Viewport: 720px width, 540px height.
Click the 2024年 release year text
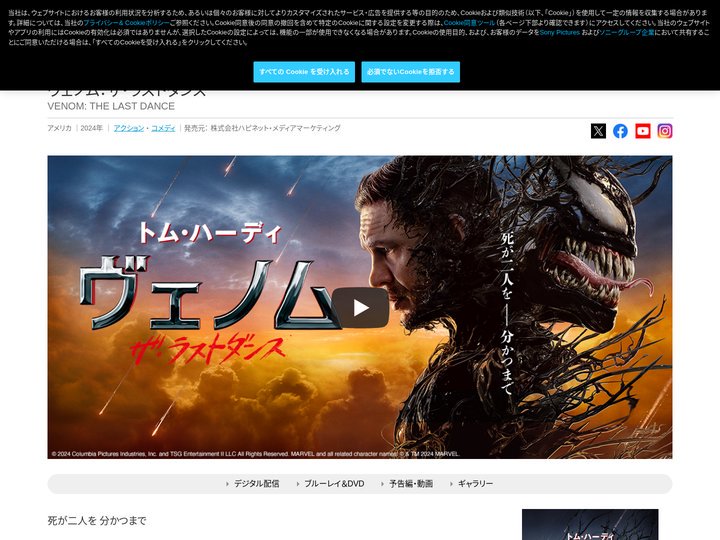coord(91,128)
